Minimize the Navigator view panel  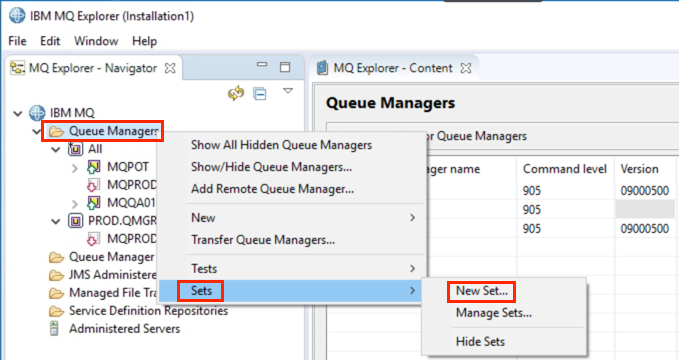[x=262, y=65]
